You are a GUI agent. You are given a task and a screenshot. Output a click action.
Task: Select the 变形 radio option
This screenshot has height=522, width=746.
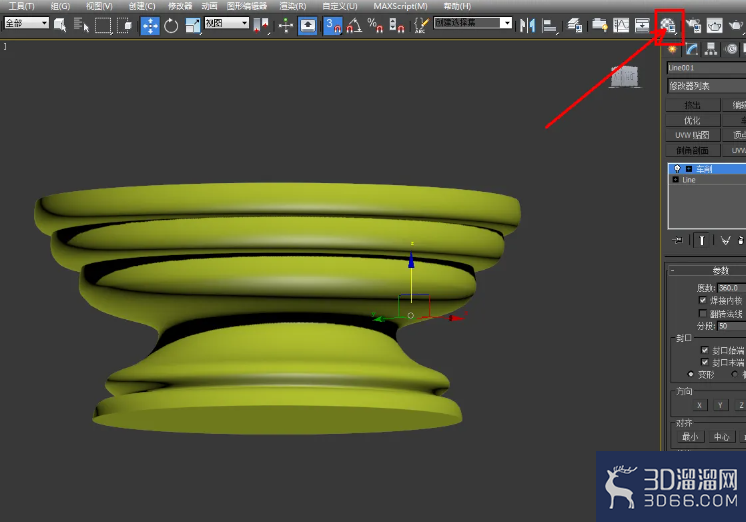691,374
